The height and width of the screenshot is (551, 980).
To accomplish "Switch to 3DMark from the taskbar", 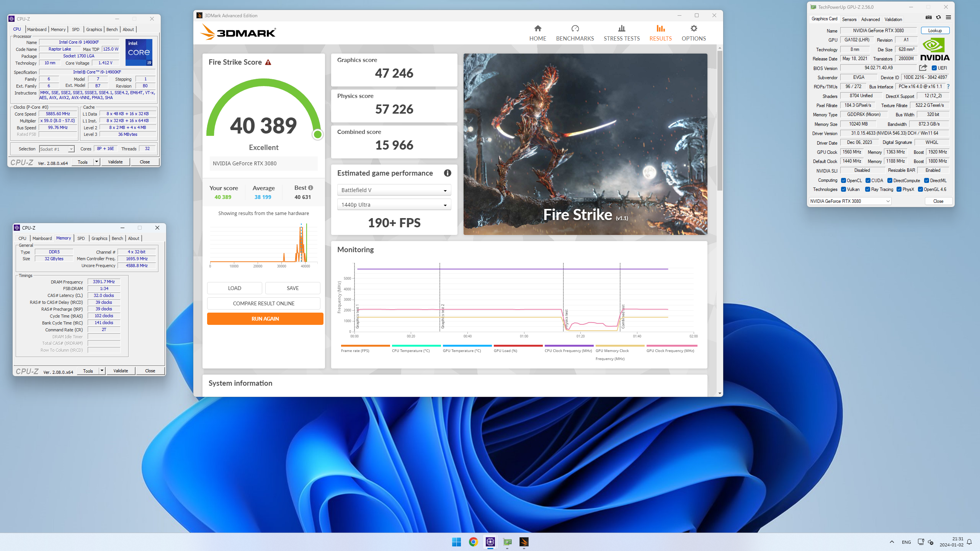I will coord(524,542).
